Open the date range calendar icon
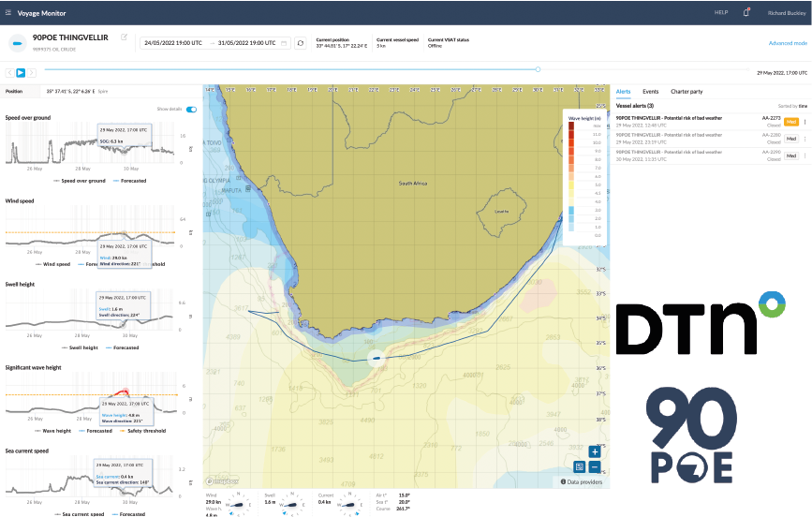Image resolution: width=812 pixels, height=517 pixels. point(284,43)
